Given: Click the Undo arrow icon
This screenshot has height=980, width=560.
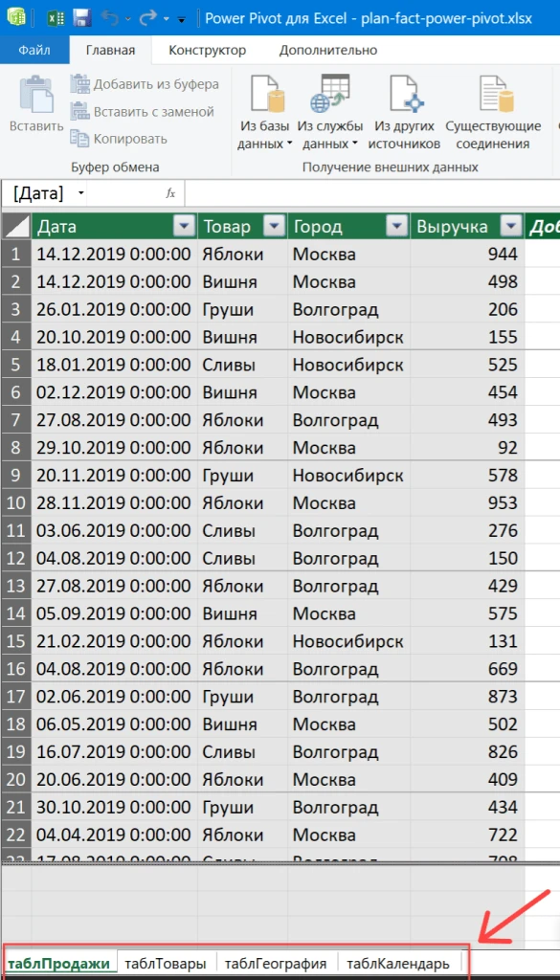Looking at the screenshot, I should click(111, 18).
